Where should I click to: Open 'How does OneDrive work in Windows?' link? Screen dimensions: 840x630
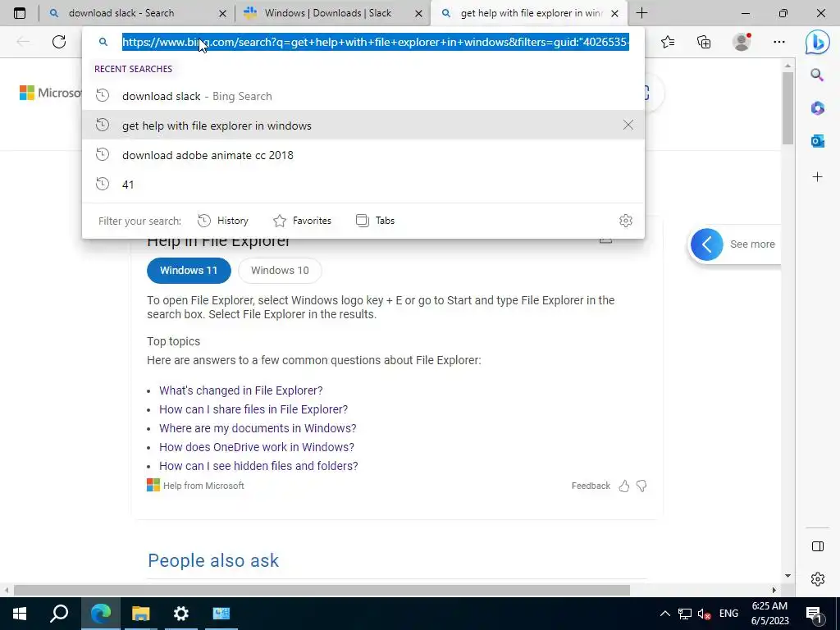point(257,447)
